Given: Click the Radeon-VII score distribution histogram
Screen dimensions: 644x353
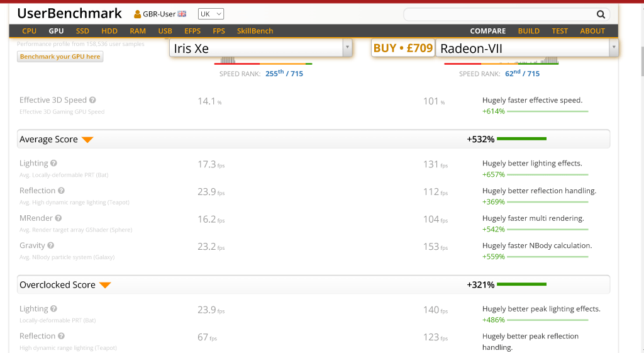Looking at the screenshot, I should tap(501, 61).
